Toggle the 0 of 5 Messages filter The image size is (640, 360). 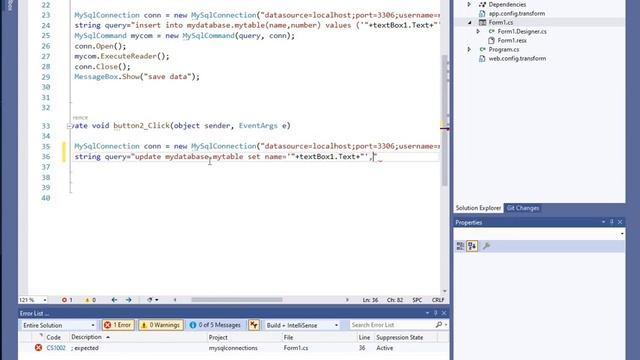[215, 325]
